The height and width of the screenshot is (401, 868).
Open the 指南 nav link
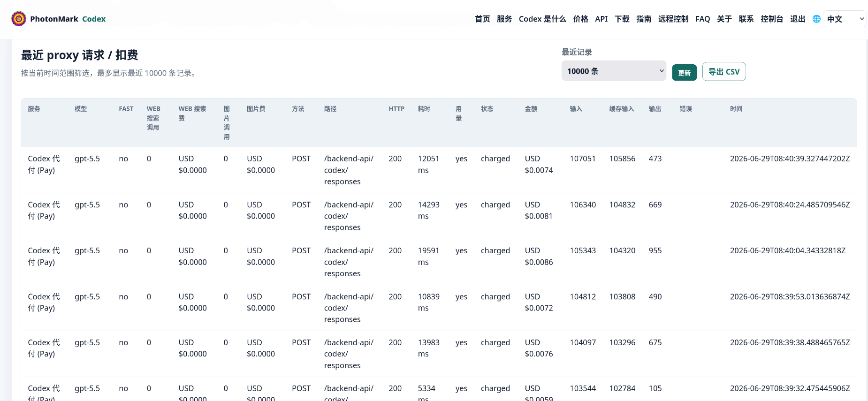point(644,19)
